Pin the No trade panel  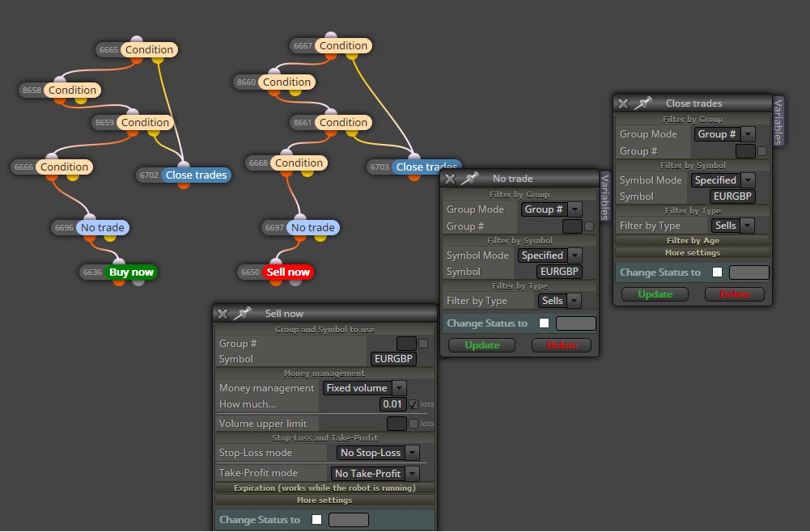pos(469,178)
